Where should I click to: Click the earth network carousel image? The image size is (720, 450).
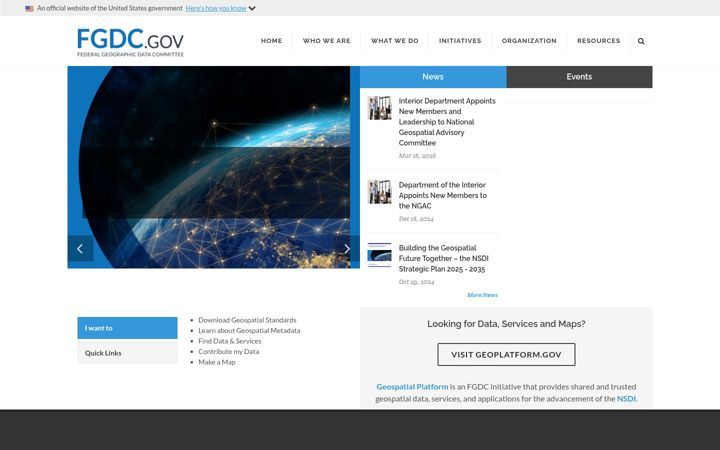click(214, 167)
